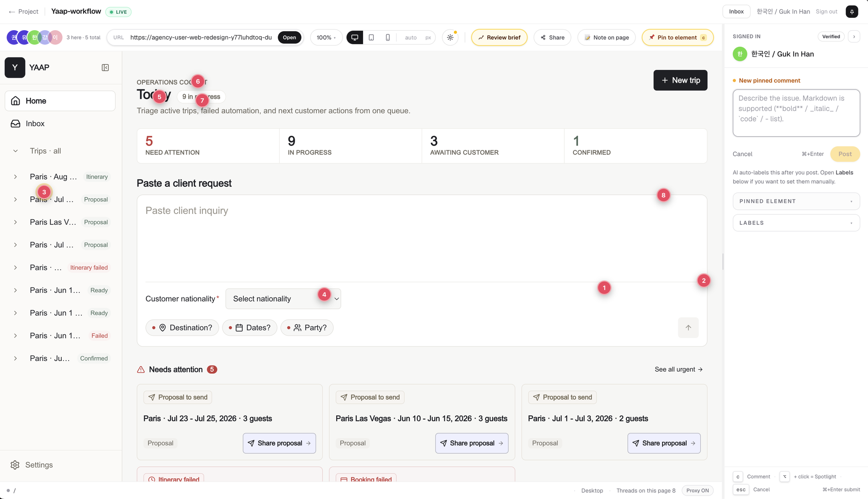The width and height of the screenshot is (868, 499).
Task: Click the up-arrow submit icon
Action: (x=688, y=328)
